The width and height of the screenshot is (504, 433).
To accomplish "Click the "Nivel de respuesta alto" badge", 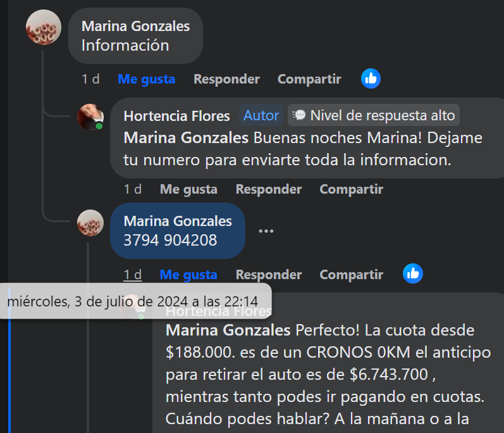I will pos(374,115).
